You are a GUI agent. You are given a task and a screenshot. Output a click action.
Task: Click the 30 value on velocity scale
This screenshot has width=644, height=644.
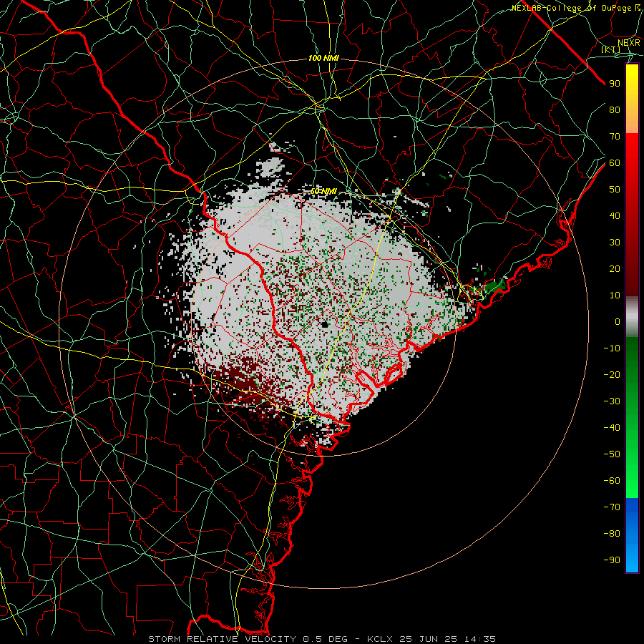pyautogui.click(x=615, y=243)
